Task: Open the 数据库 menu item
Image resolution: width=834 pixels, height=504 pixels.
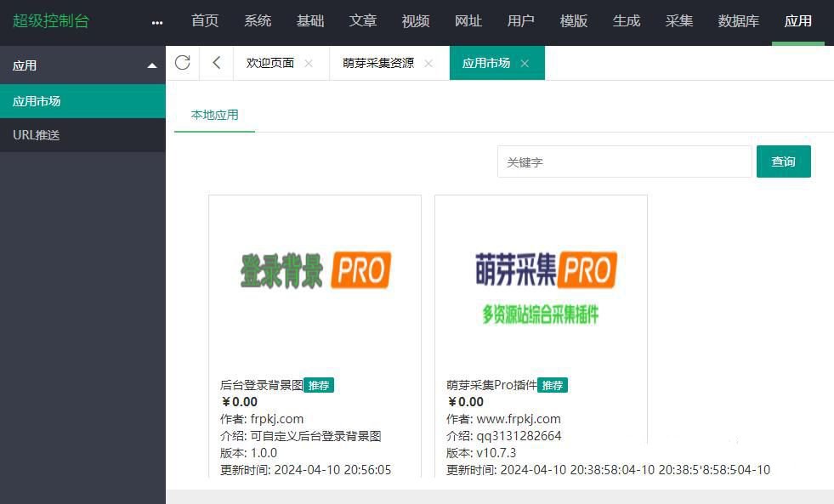Action: [x=737, y=21]
